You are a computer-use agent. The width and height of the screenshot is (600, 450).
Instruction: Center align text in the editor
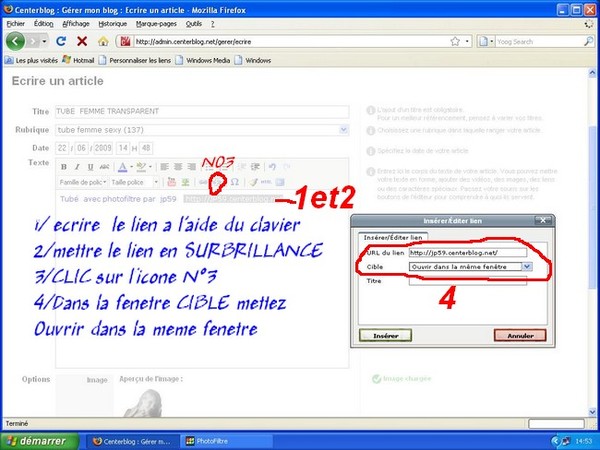(178, 167)
